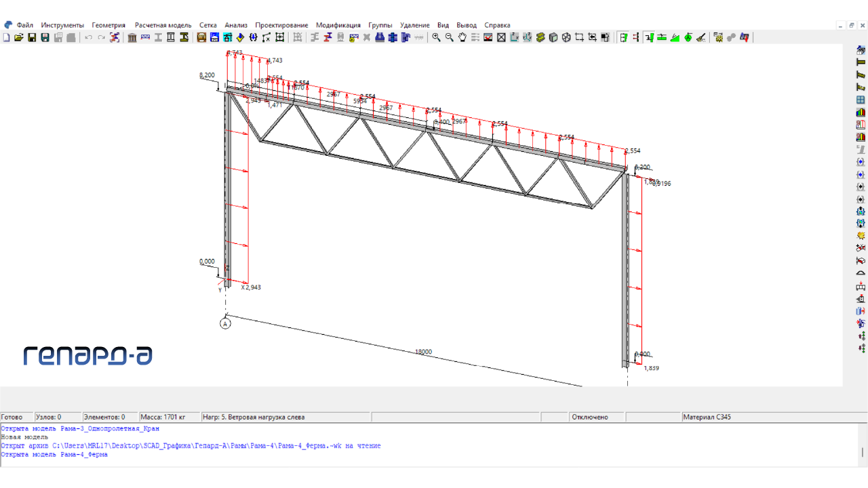868x488 pixels.
Task: Click the undo arrow in the toolbar
Action: pyautogui.click(x=88, y=38)
